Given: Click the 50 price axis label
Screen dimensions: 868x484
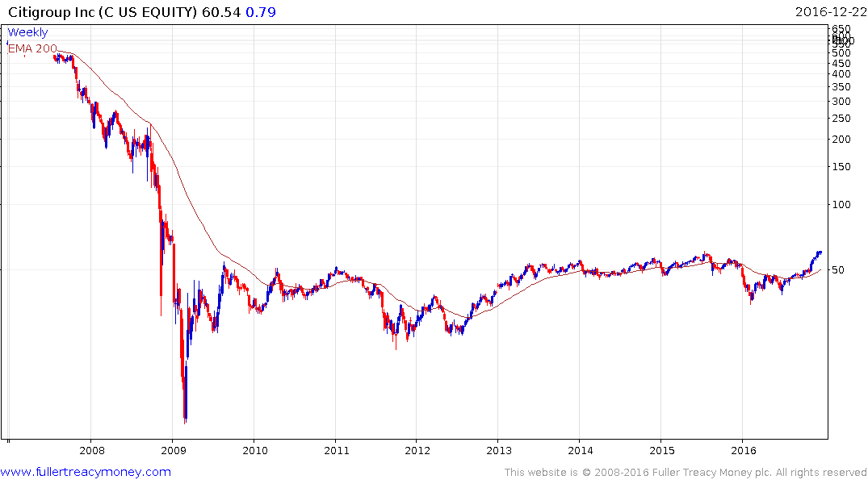Looking at the screenshot, I should pyautogui.click(x=838, y=270).
